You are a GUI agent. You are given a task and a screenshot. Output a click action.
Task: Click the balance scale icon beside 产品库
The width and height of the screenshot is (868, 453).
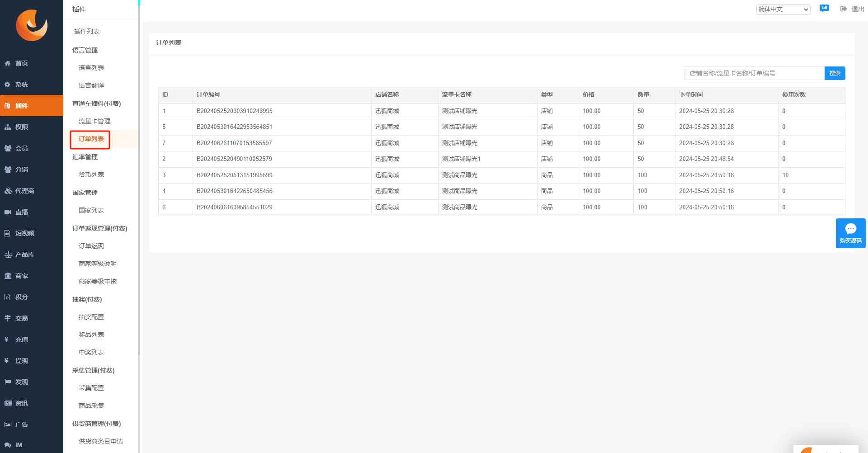(x=8, y=255)
